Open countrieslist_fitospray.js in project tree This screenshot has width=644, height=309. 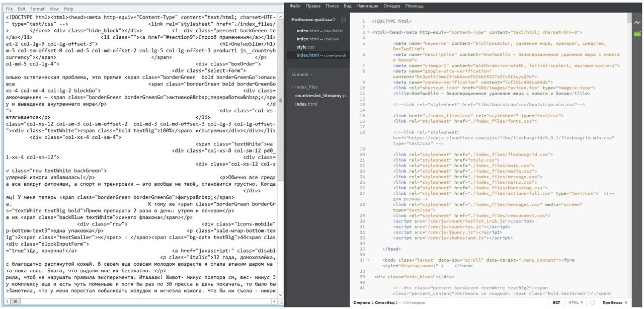320,95
